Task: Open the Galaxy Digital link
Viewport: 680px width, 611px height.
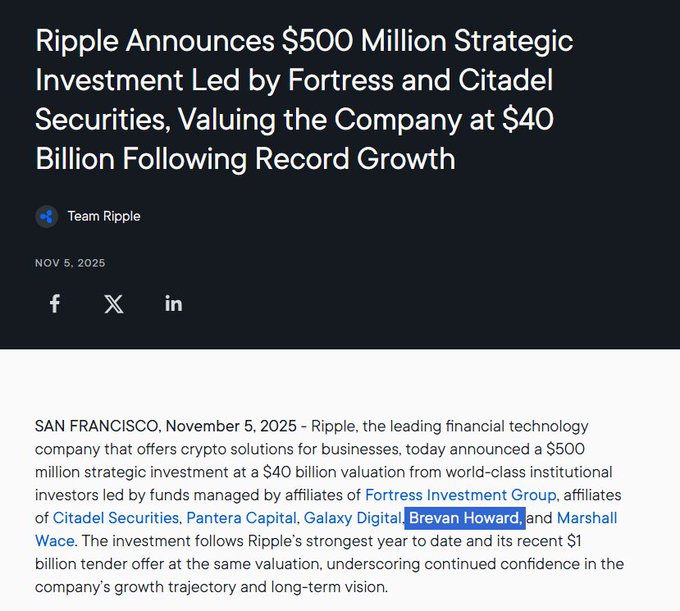Action: [353, 518]
